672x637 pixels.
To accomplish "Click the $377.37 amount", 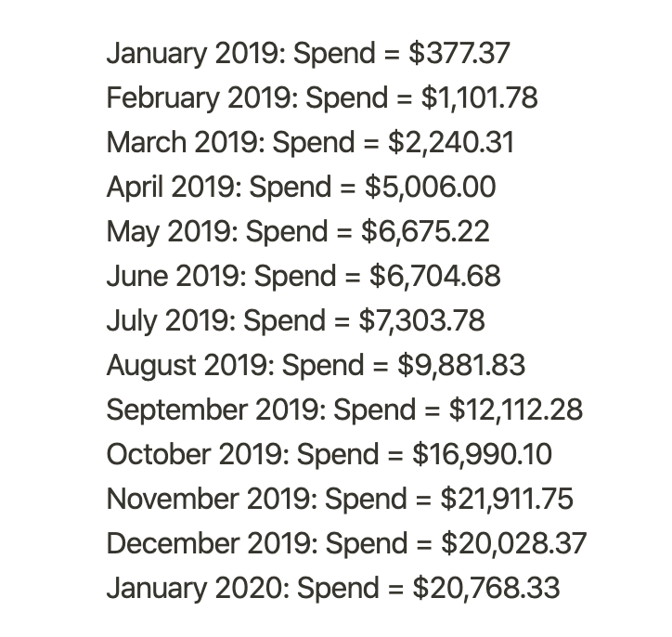I will coord(459,53).
